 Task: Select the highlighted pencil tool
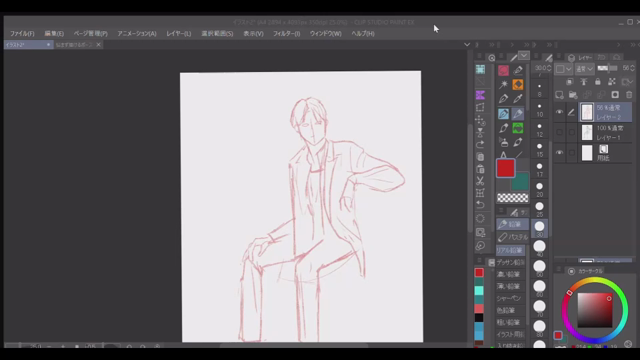[518, 113]
